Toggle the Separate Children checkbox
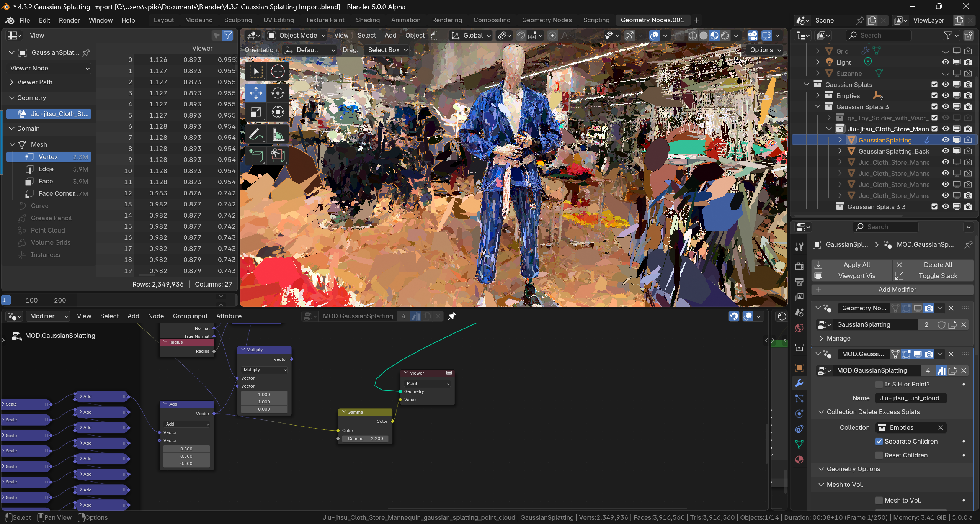980x524 pixels. click(x=879, y=441)
